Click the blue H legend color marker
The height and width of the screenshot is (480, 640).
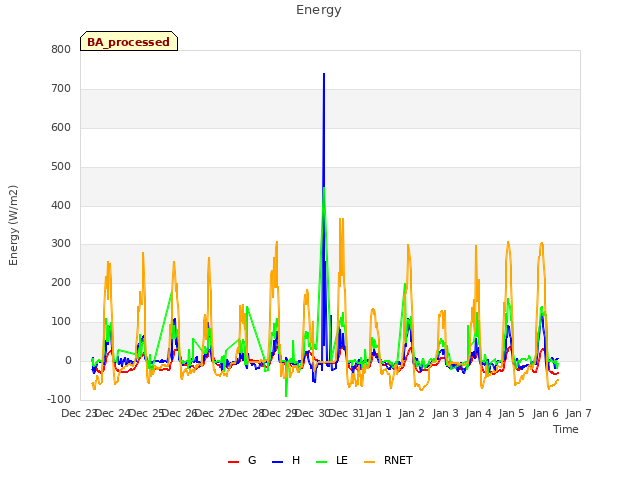[x=277, y=462]
